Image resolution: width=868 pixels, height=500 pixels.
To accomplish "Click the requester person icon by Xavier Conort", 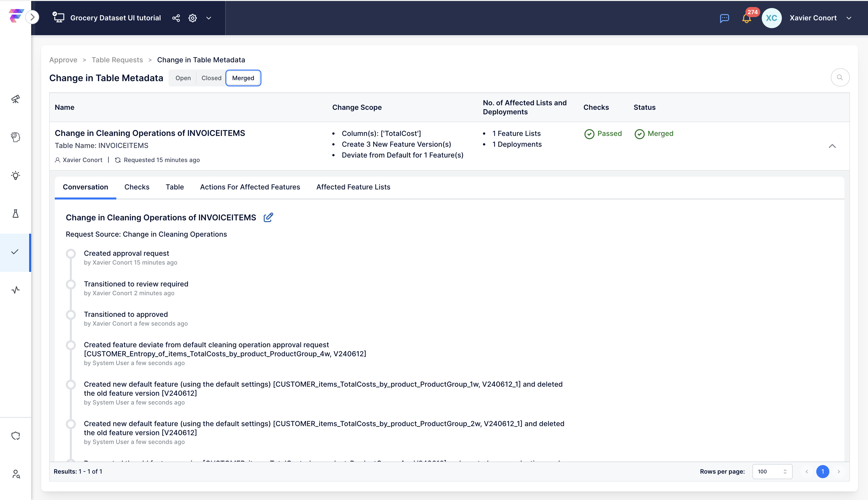I will point(58,160).
